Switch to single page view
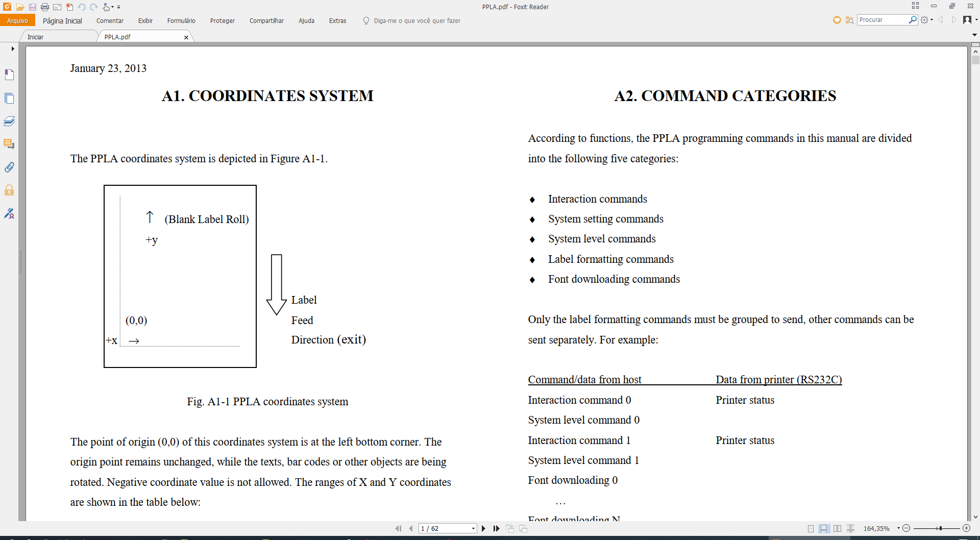This screenshot has width=980, height=540. 811,529
